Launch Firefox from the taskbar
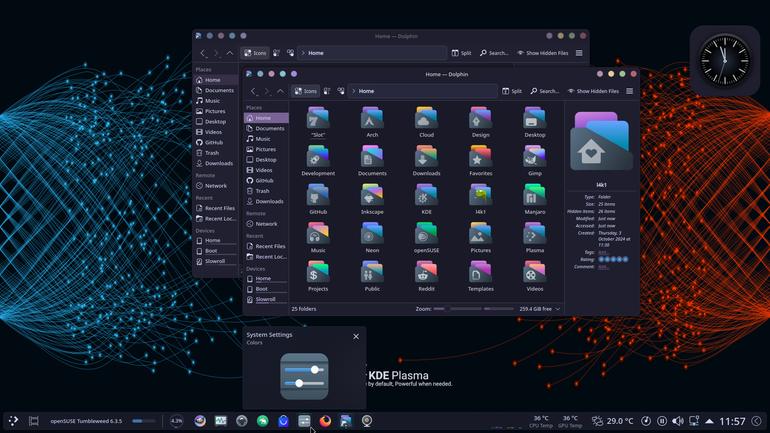770x433 pixels. 325,421
